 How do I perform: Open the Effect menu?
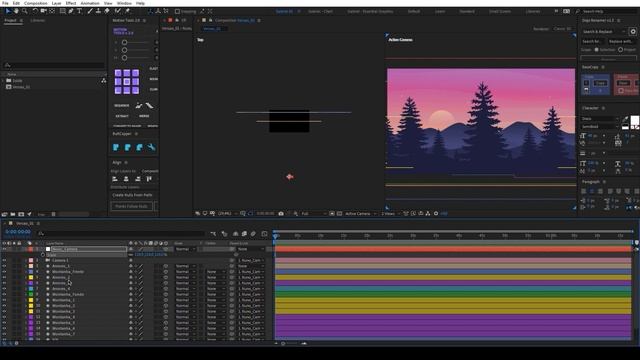click(71, 3)
